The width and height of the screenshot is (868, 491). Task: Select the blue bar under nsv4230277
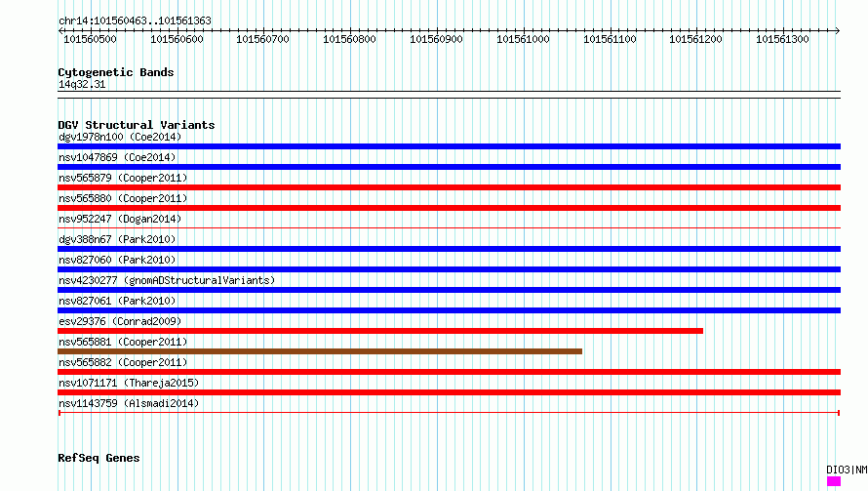(x=449, y=290)
